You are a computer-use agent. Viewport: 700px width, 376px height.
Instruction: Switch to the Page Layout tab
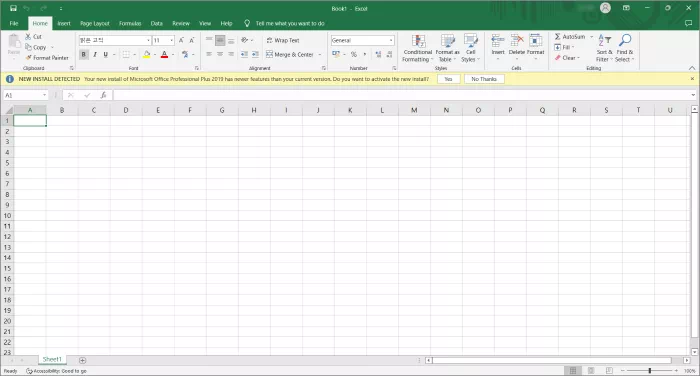coord(95,23)
